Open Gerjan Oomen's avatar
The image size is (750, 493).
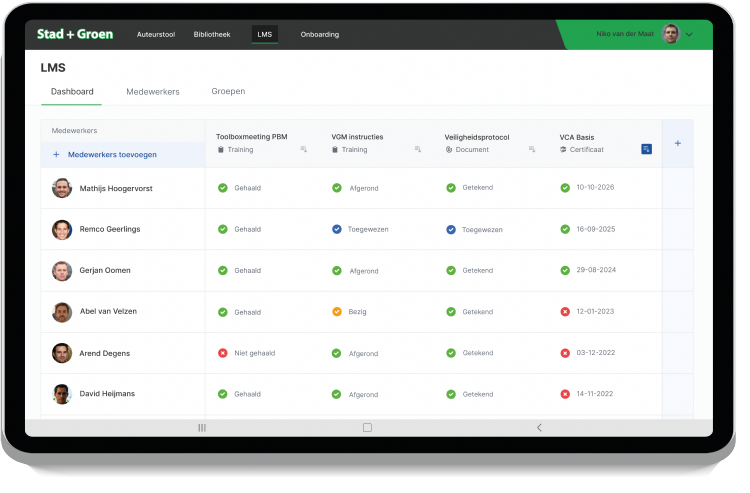click(62, 271)
